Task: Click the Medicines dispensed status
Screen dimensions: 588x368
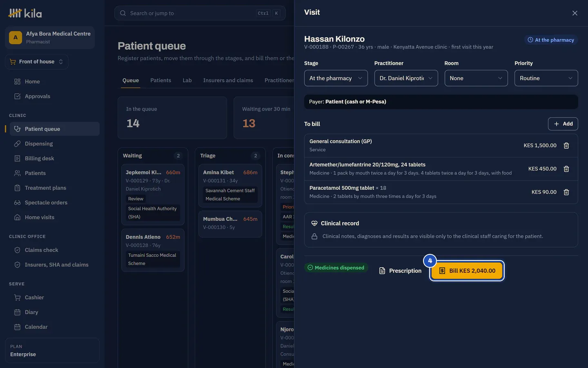Action: [336, 268]
